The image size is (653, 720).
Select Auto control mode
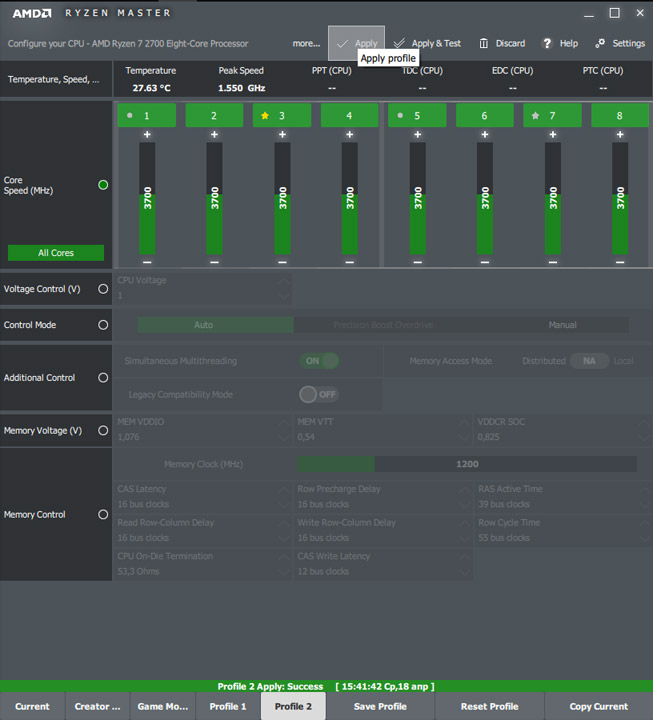coord(215,325)
